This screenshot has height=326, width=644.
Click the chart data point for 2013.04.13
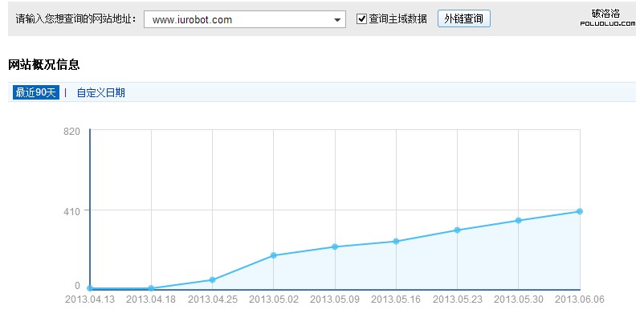pos(90,288)
